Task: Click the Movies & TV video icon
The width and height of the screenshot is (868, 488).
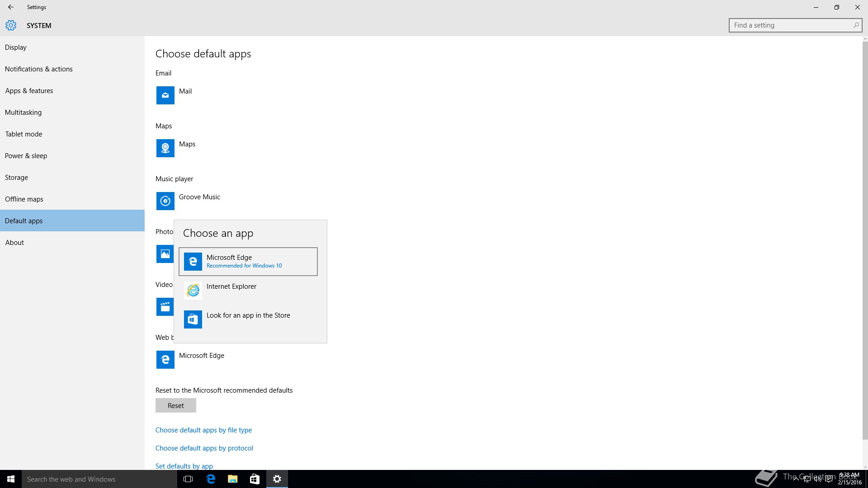Action: tap(165, 307)
